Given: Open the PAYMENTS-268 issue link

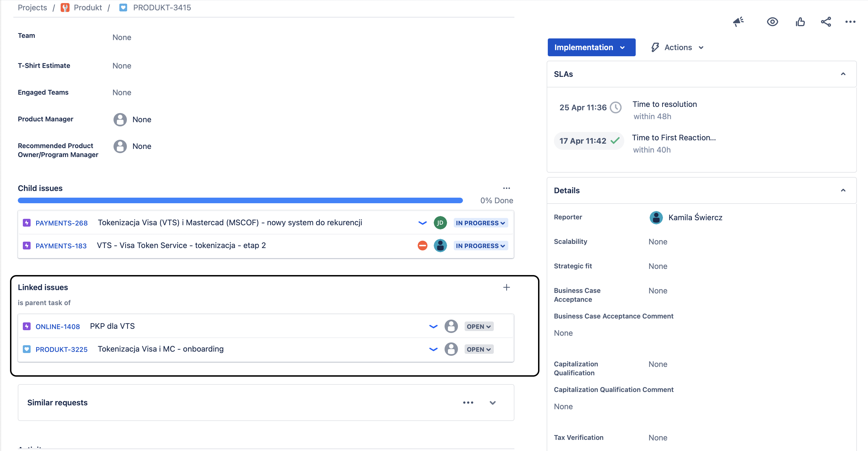Looking at the screenshot, I should click(62, 223).
